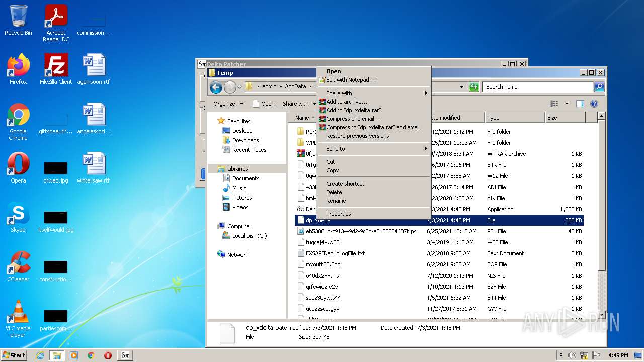Toggle the preview pane button
The image size is (644, 362).
pyautogui.click(x=580, y=104)
